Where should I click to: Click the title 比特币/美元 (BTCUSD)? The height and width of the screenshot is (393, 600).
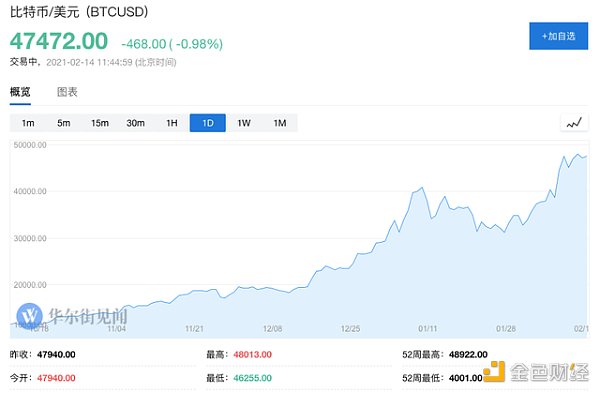tap(79, 12)
